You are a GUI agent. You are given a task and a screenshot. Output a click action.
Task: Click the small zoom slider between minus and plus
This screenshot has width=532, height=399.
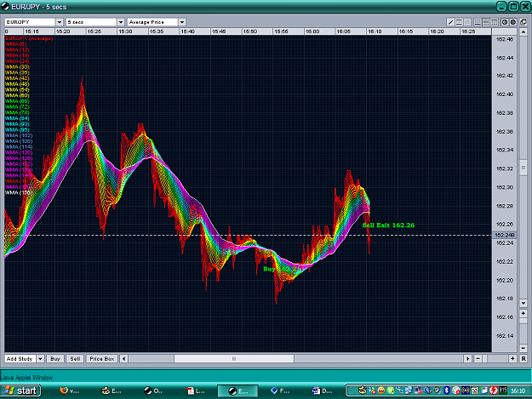tap(485, 358)
